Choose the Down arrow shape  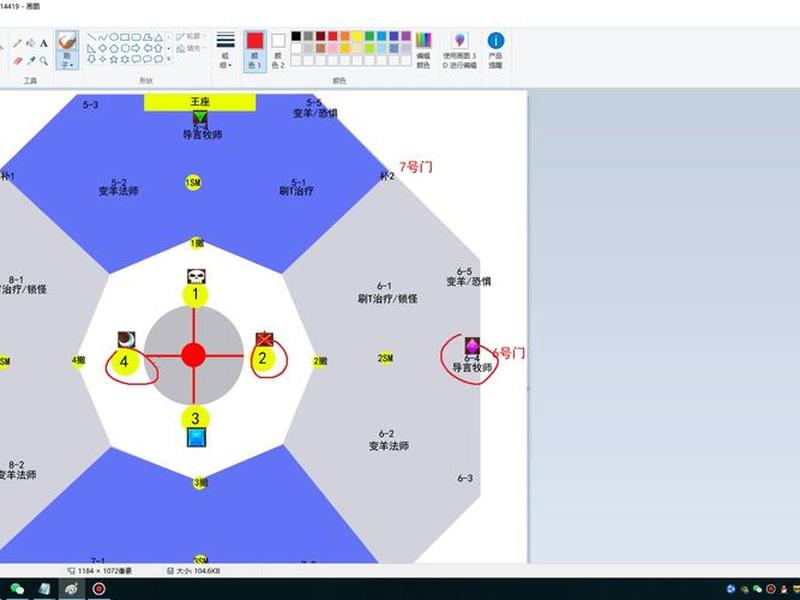[x=91, y=59]
